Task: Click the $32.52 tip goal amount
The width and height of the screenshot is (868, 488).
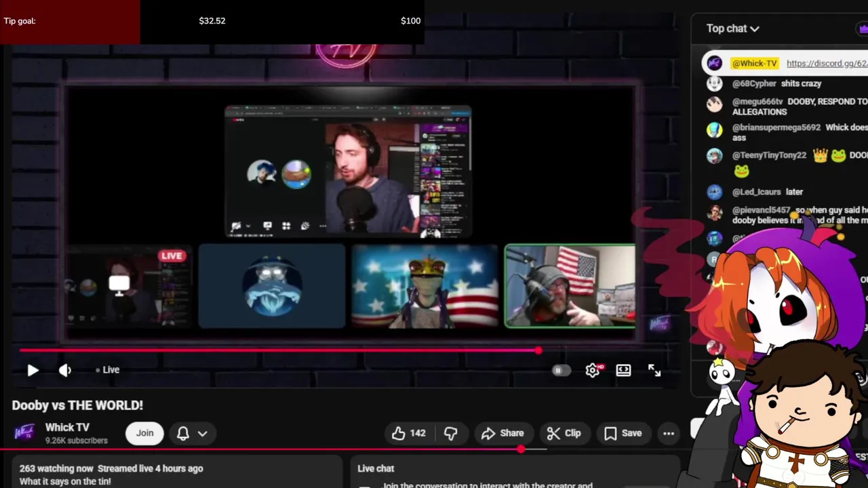Action: (212, 21)
